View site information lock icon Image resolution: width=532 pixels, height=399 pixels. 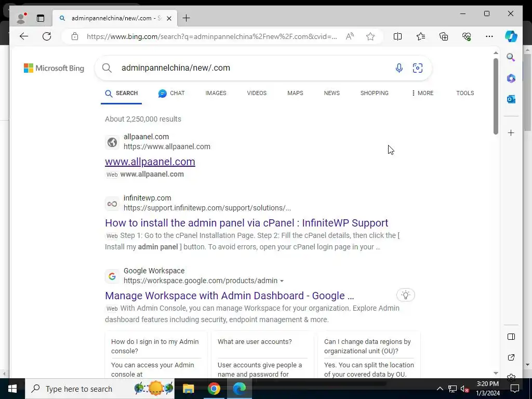[x=75, y=36]
